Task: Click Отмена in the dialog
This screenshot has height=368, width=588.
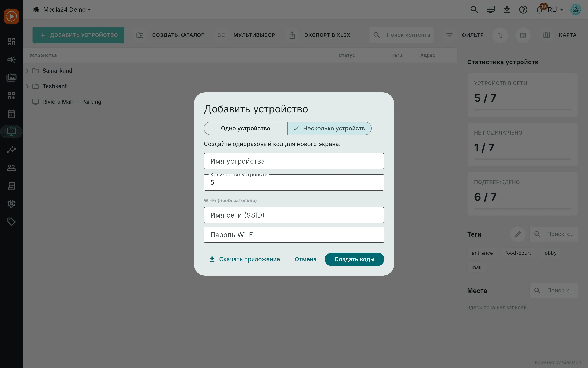Action: (305, 259)
